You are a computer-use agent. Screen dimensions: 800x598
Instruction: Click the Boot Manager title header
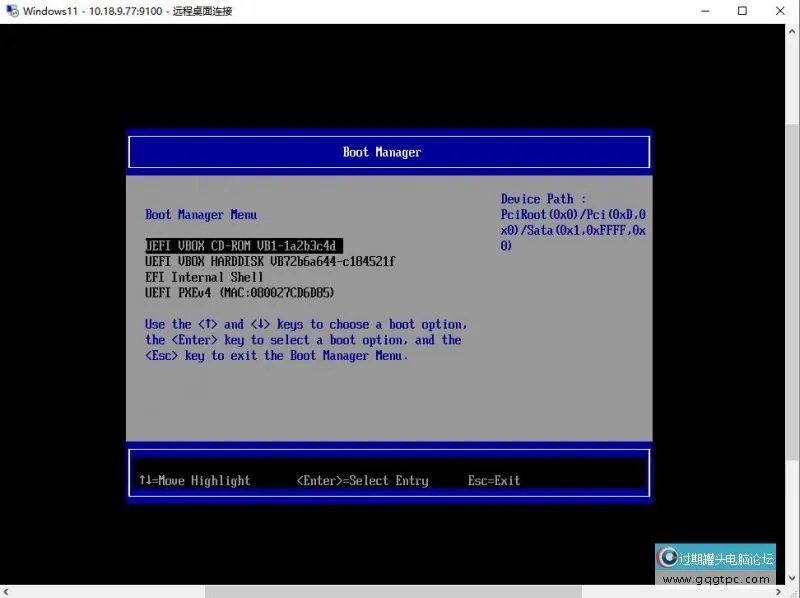tap(382, 152)
